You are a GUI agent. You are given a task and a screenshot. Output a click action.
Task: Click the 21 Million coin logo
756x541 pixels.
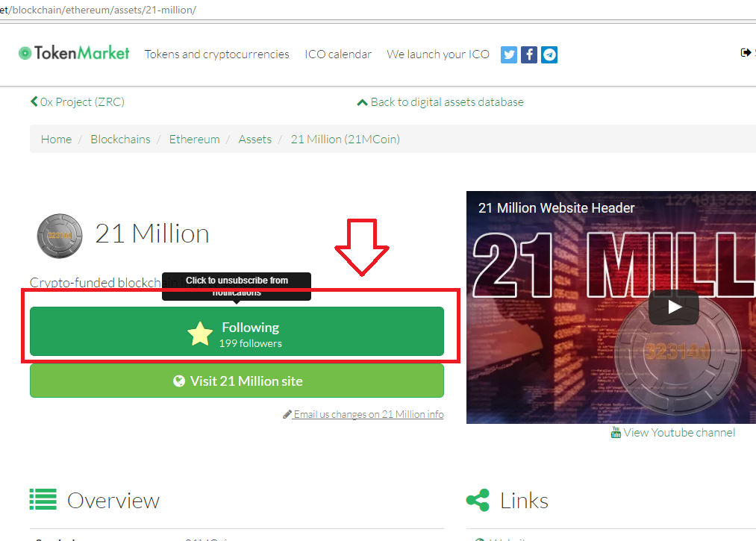click(60, 236)
